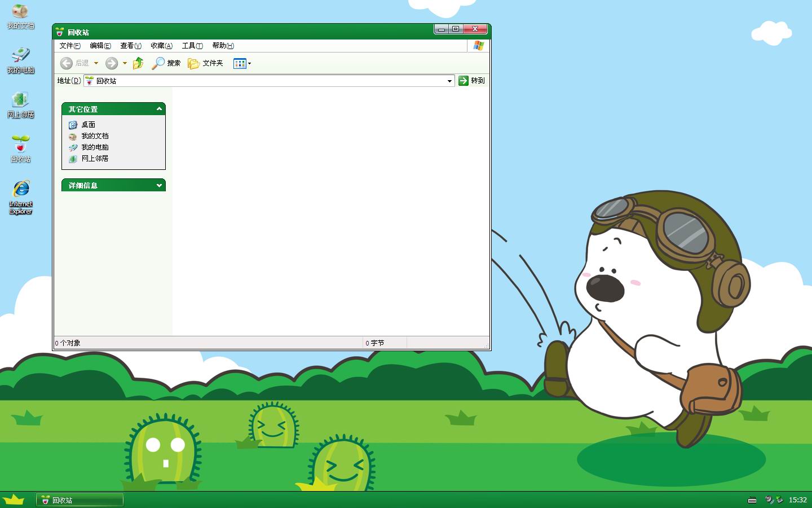
Task: Open the 帮助 menu
Action: (x=223, y=46)
